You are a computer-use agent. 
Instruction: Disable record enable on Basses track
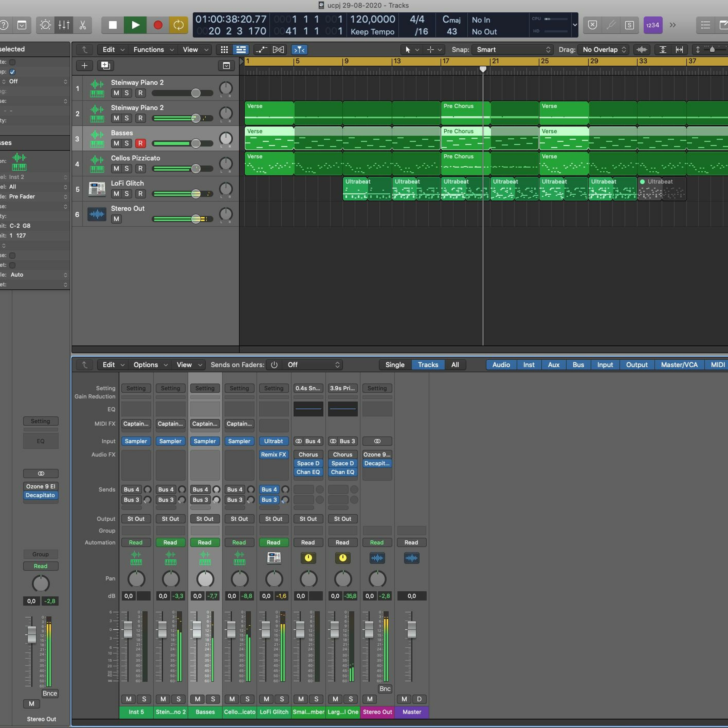(140, 143)
